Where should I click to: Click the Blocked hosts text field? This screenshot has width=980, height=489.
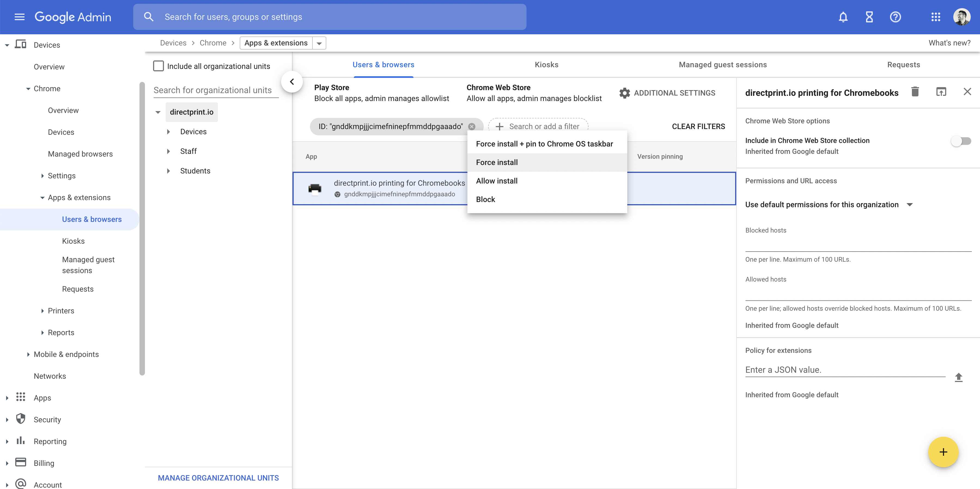pyautogui.click(x=858, y=244)
